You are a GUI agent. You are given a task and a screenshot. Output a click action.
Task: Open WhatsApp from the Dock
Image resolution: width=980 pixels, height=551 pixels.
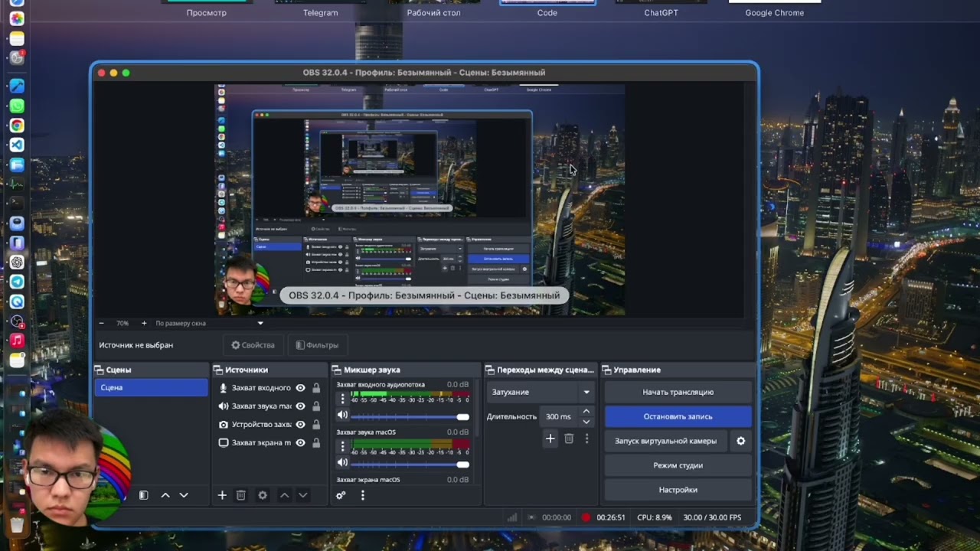point(16,106)
